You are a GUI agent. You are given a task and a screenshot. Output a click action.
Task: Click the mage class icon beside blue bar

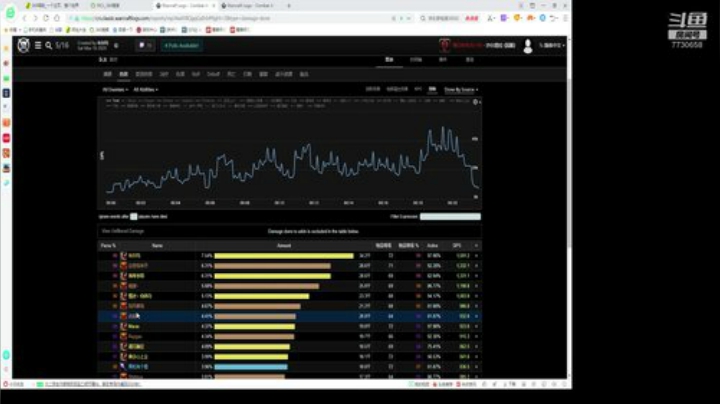[124, 366]
